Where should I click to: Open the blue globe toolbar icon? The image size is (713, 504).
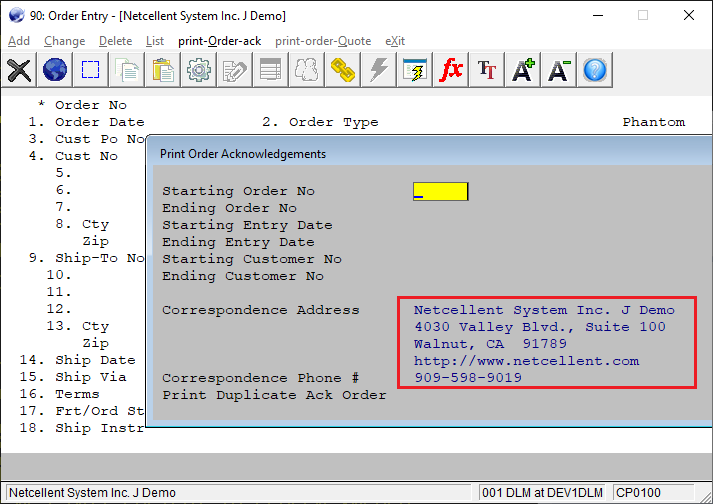click(x=55, y=70)
